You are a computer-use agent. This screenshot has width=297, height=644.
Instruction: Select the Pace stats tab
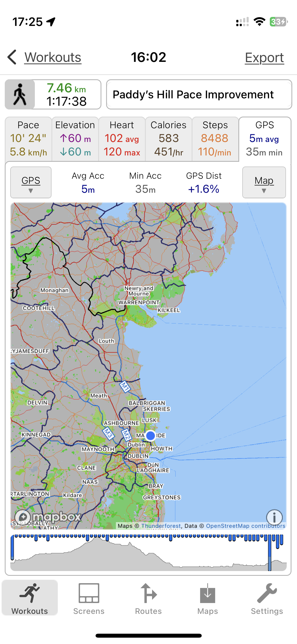(28, 139)
